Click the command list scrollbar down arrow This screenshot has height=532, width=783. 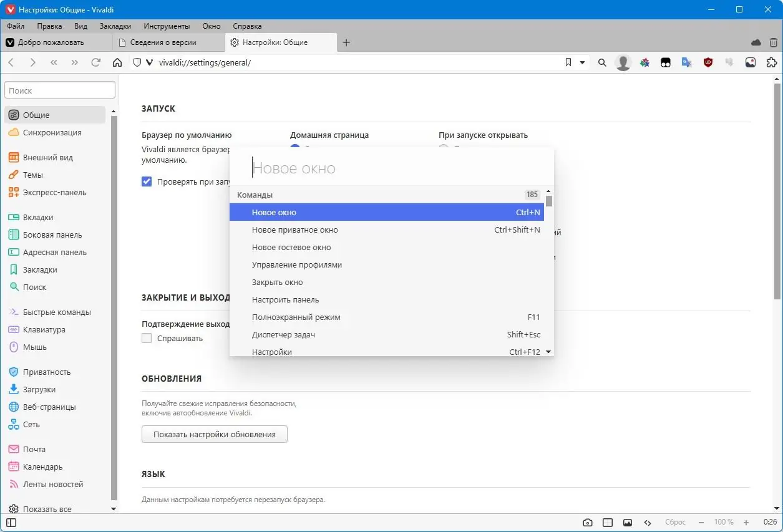[549, 352]
